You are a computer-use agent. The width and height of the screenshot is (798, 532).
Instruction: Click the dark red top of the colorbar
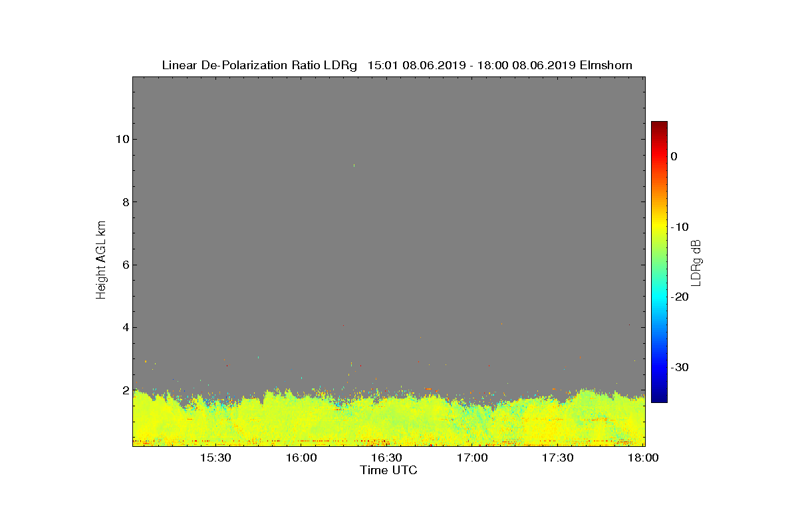click(x=659, y=125)
